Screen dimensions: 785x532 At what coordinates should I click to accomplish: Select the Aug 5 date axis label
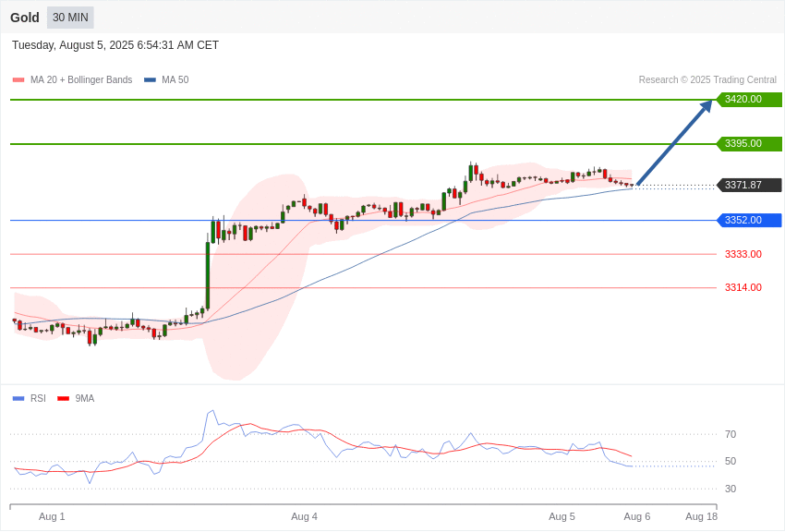click(x=562, y=516)
